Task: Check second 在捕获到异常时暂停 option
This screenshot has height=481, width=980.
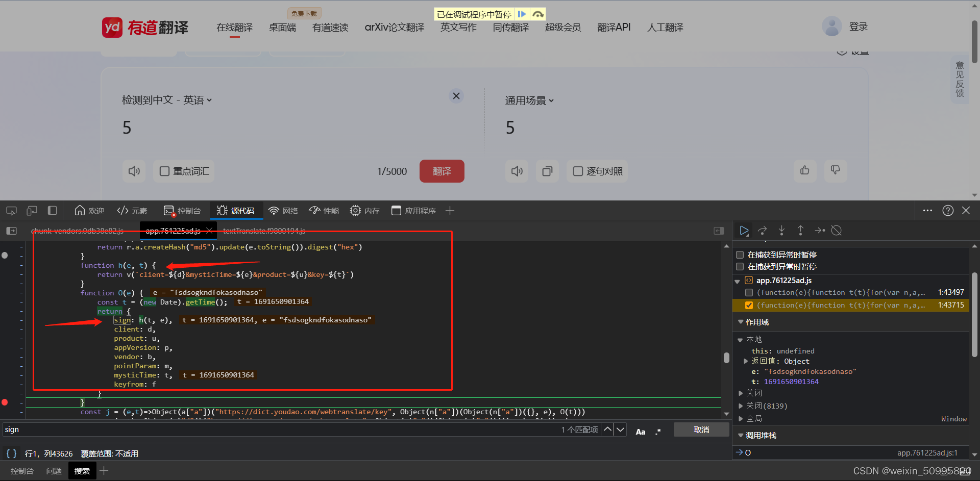Action: tap(740, 266)
